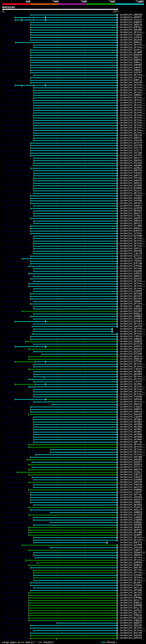Select hit label UniRef100_P49198

pyautogui.click(x=131, y=82)
